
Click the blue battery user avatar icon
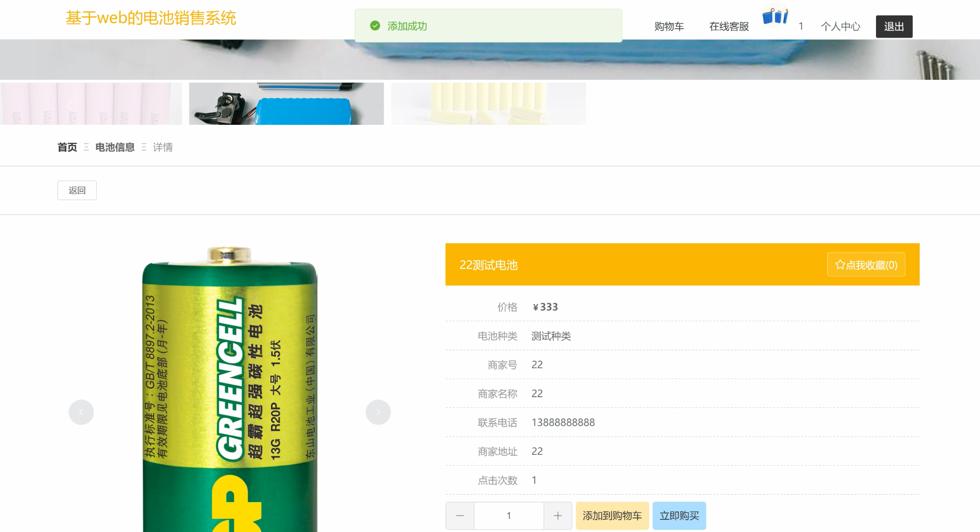pyautogui.click(x=775, y=16)
